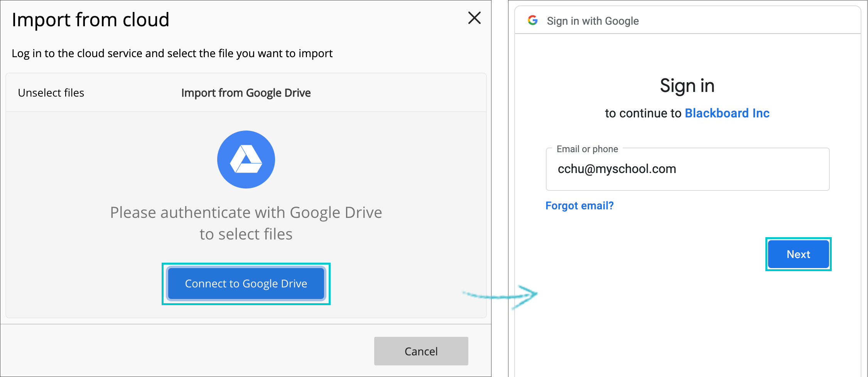This screenshot has width=868, height=377.
Task: Click the log in instructions text
Action: point(172,53)
